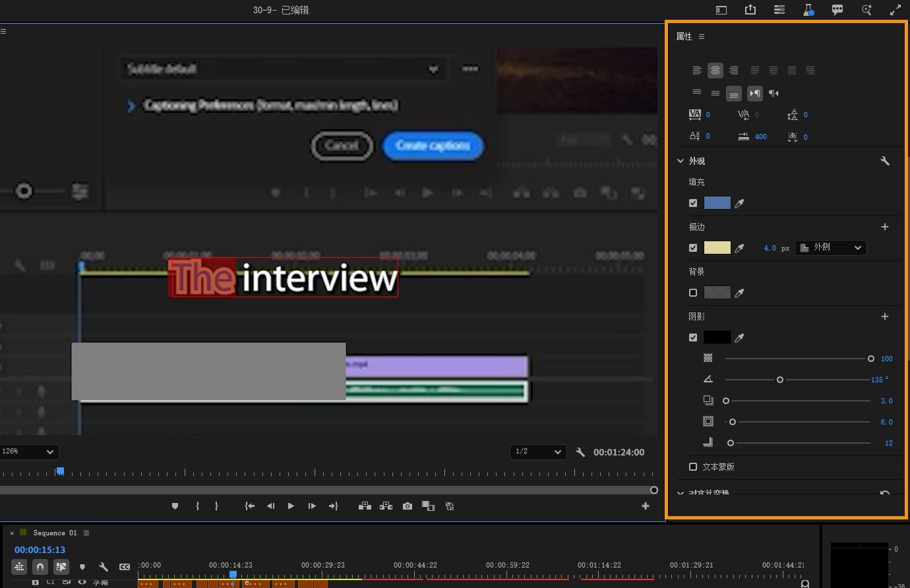910x588 pixels.
Task: Open the stroke position 外侧 dropdown
Action: 830,248
